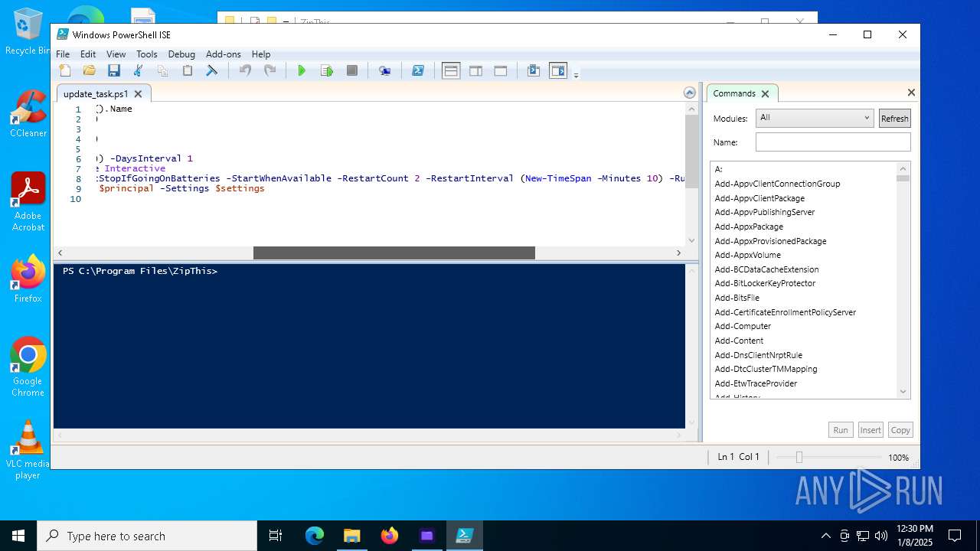
Task: Select Add-BitLockerKeyProtector command
Action: [x=765, y=283]
